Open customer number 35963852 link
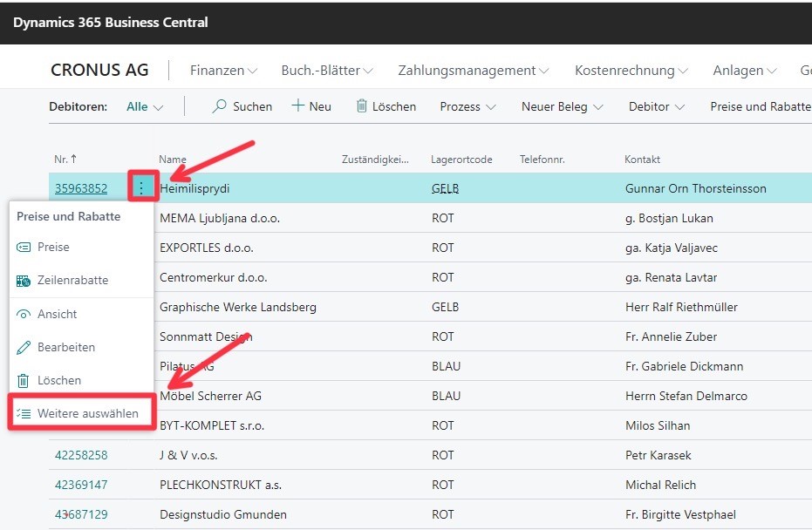Image resolution: width=812 pixels, height=530 pixels. tap(81, 188)
